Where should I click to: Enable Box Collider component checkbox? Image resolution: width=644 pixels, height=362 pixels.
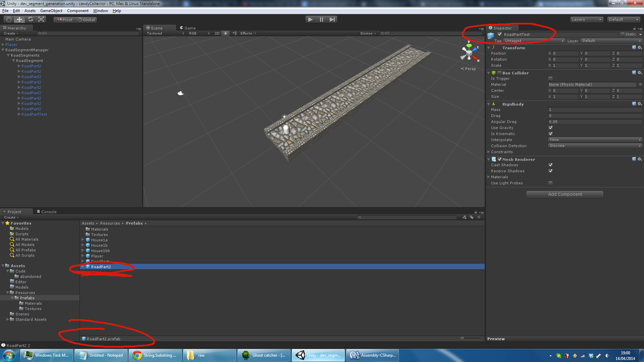point(499,73)
